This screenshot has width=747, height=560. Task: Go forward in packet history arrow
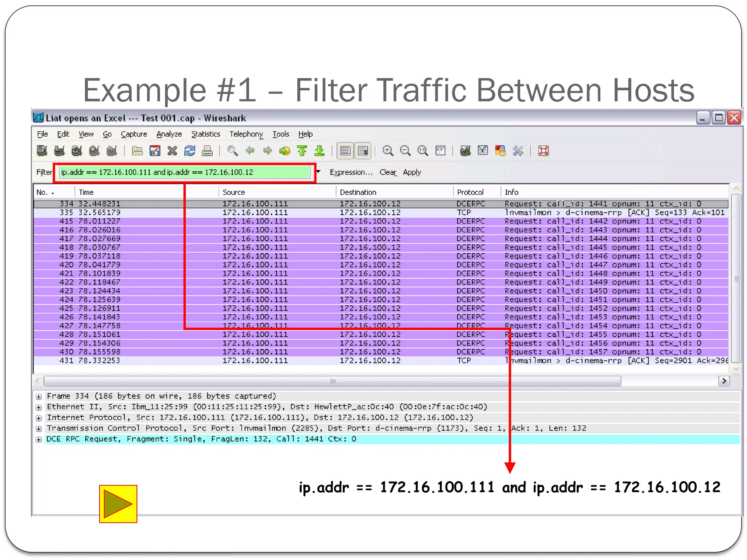(x=267, y=151)
